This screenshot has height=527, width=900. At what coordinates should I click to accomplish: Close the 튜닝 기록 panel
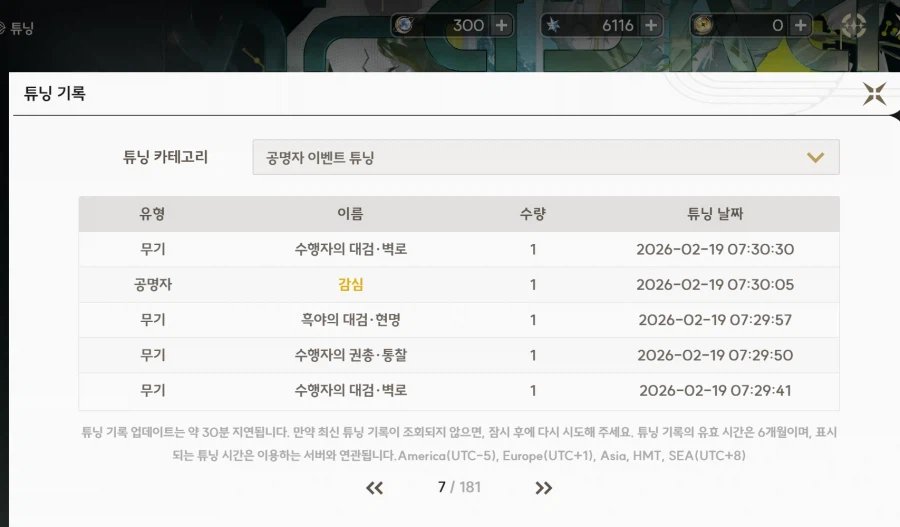point(874,94)
